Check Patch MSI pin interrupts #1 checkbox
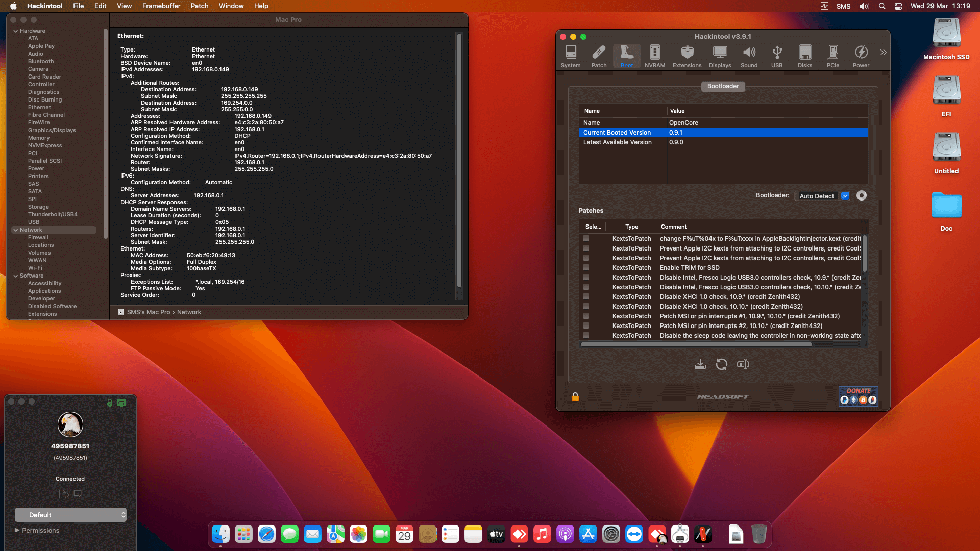This screenshot has width=980, height=551. coord(586,316)
